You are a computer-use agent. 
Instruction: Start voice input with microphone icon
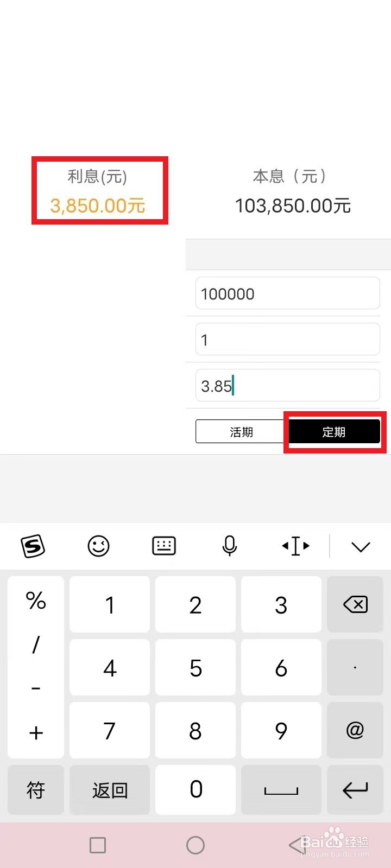(x=230, y=546)
